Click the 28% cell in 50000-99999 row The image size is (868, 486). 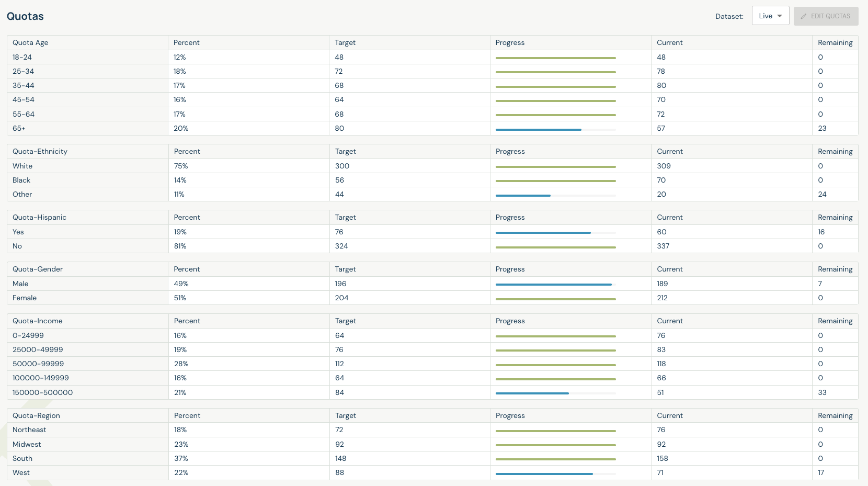click(x=181, y=364)
